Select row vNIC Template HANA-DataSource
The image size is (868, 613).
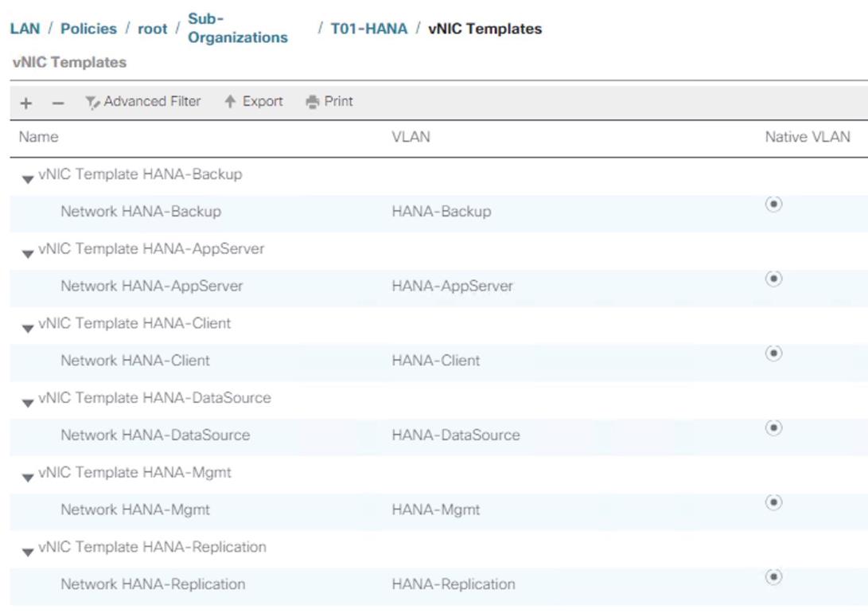coord(438,398)
